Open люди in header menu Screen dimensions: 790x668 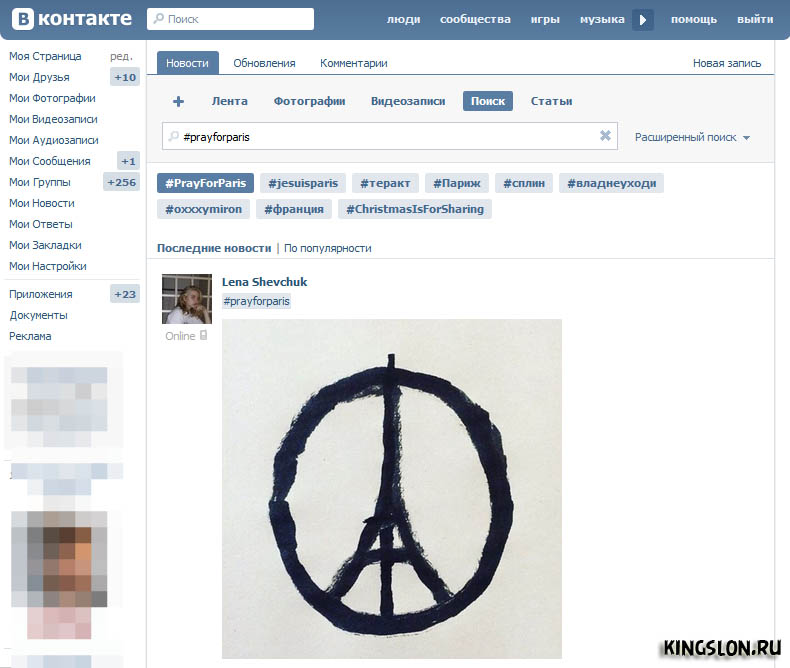(x=404, y=19)
